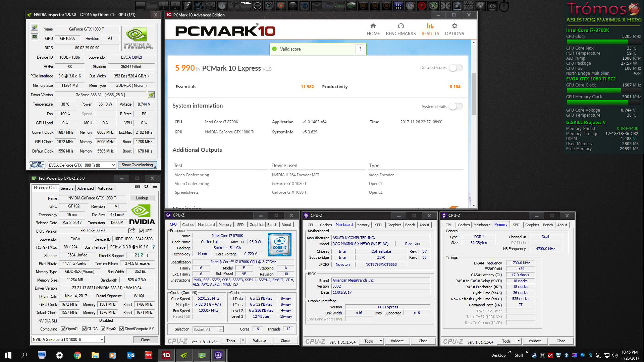644x362 pixels.
Task: Click the NVIDIA Inspector icon beside the GPU field
Action: (x=34, y=37)
